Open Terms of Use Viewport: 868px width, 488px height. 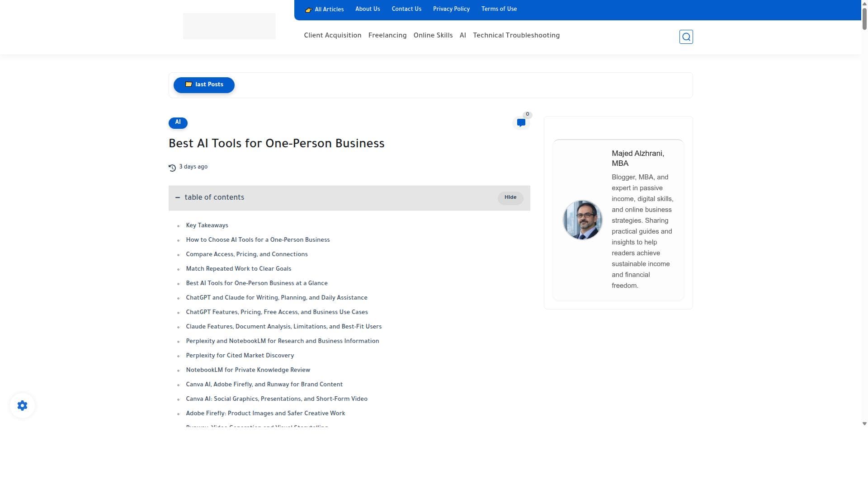(499, 9)
